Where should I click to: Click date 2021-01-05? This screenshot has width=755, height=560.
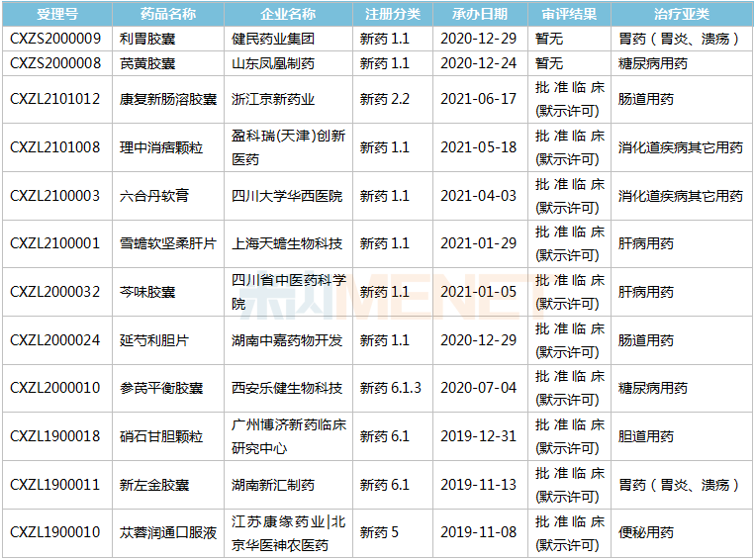[478, 291]
